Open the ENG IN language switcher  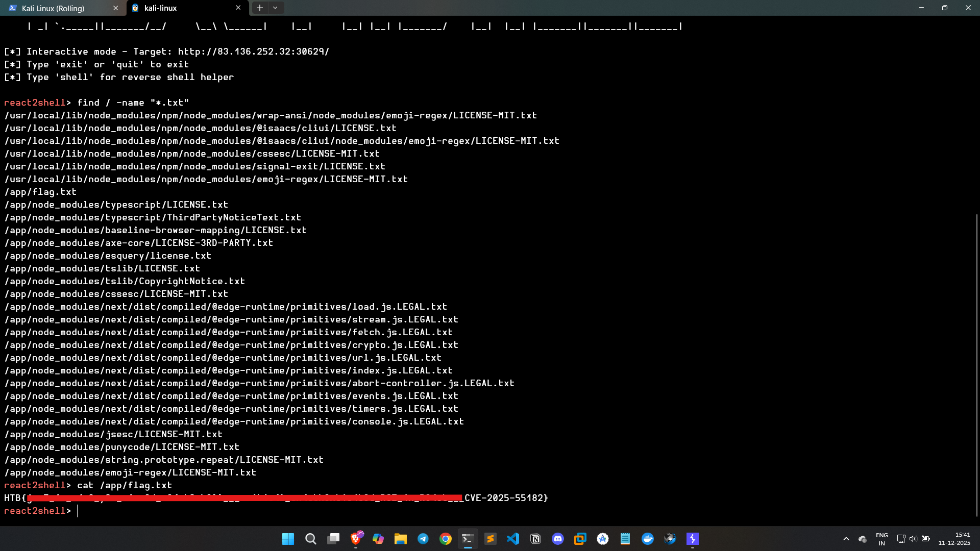point(881,539)
